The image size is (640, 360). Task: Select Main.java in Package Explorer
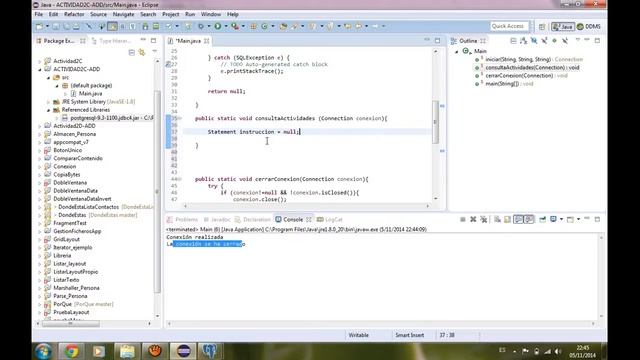click(x=91, y=93)
